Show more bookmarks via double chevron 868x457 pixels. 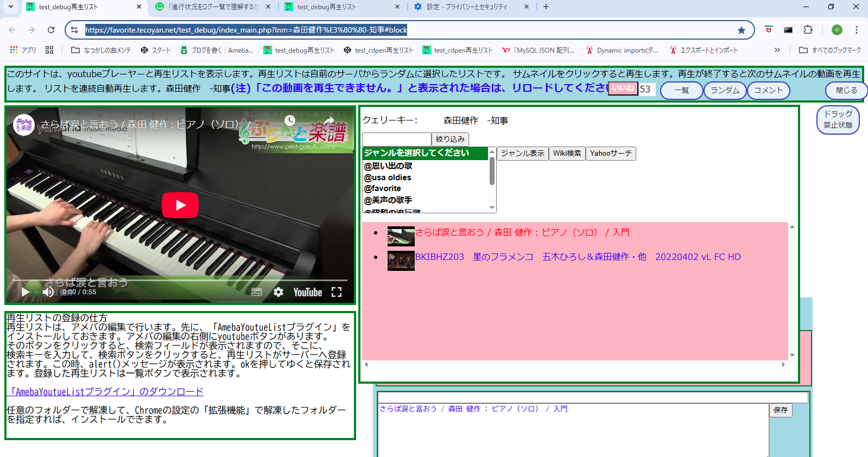(x=777, y=50)
